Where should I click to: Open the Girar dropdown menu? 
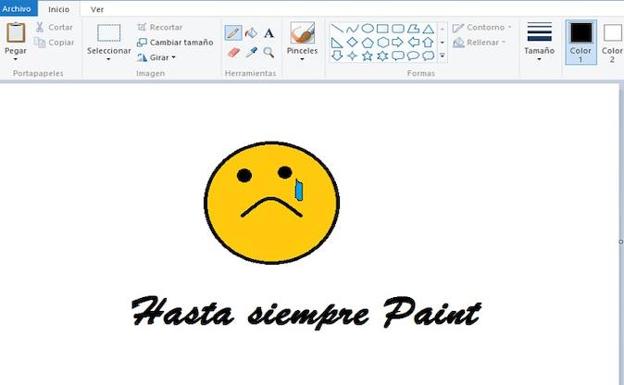pyautogui.click(x=156, y=57)
